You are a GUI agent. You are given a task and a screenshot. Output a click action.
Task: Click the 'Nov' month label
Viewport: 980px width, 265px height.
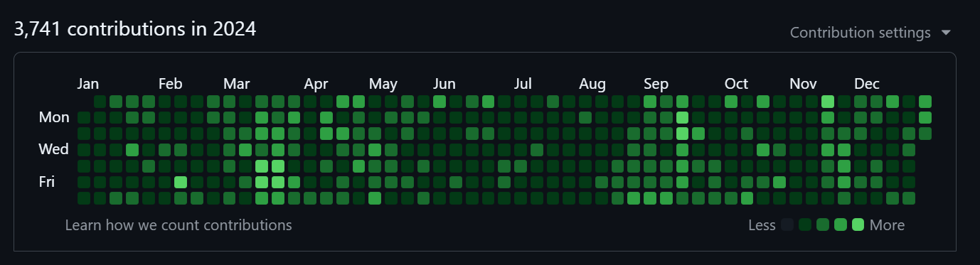pyautogui.click(x=804, y=84)
